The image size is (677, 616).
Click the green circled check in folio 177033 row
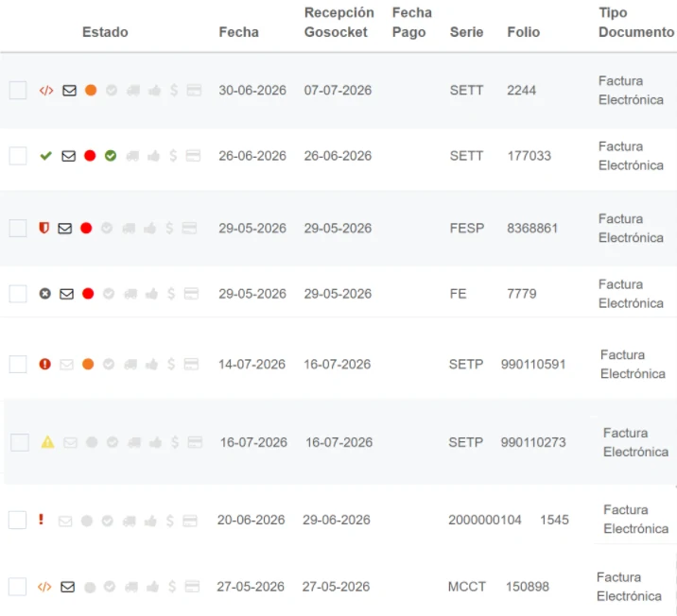click(111, 156)
